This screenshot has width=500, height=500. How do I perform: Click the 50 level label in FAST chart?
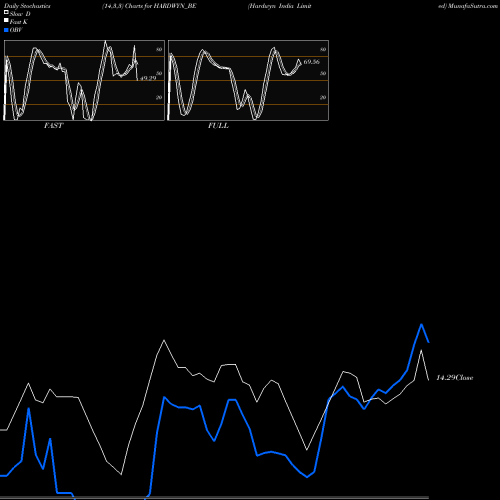(159, 73)
